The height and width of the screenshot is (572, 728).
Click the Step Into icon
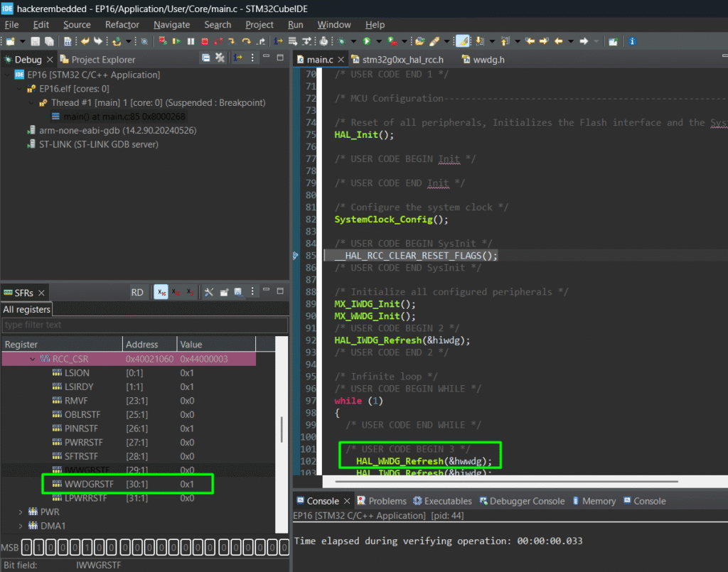[x=231, y=42]
